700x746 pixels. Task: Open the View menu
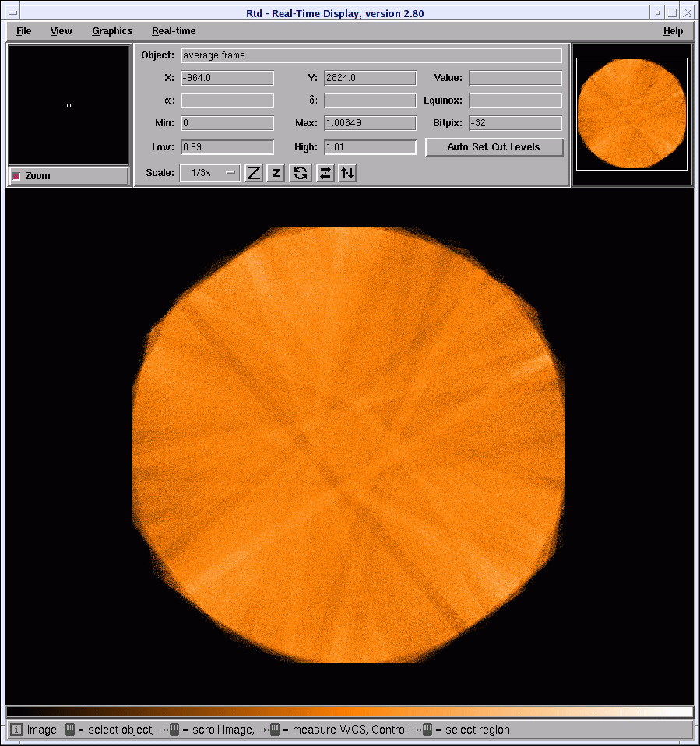[x=62, y=31]
